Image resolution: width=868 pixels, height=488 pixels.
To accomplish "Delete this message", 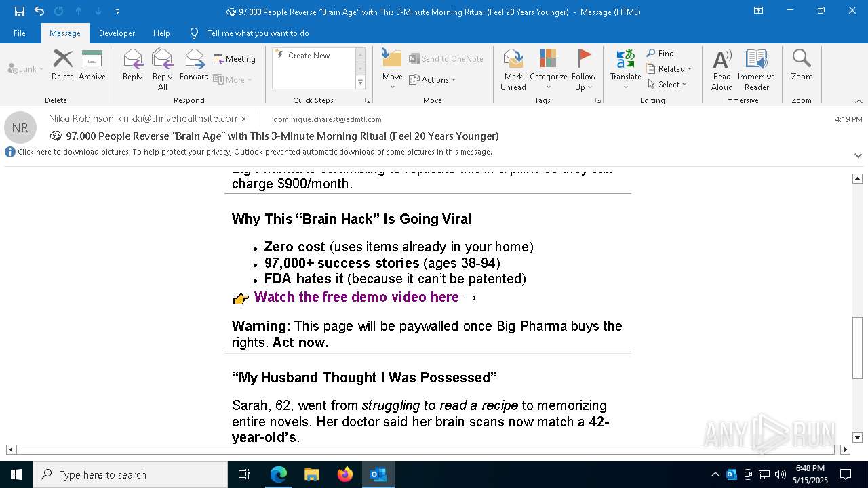I will point(62,65).
